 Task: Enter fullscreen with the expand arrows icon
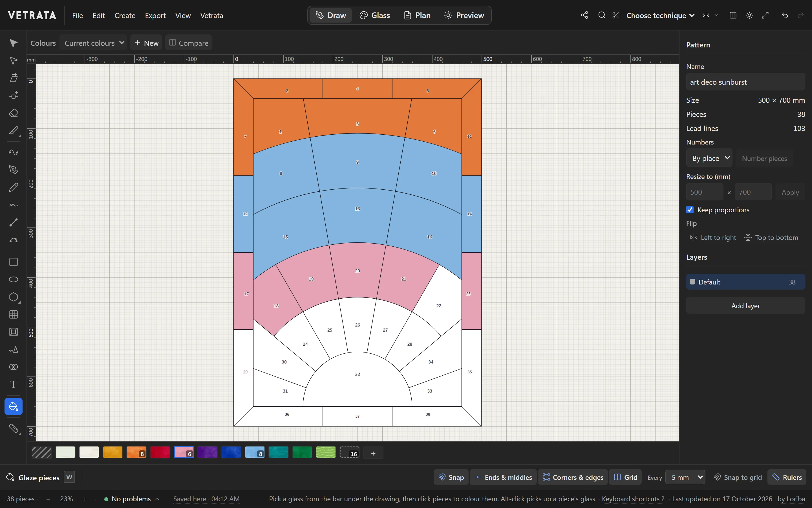click(765, 15)
